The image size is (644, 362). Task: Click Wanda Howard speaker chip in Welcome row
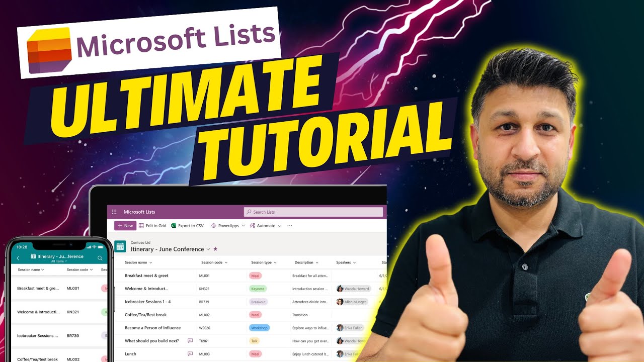tap(354, 289)
